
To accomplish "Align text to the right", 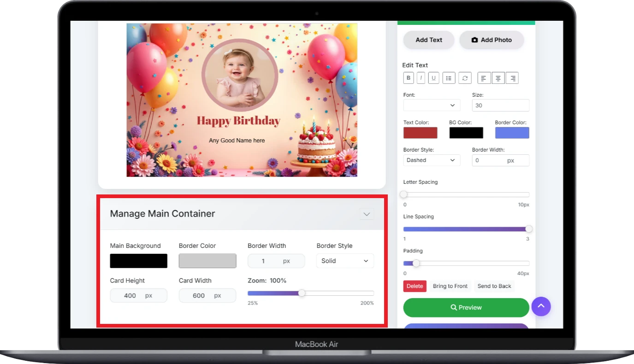I will (512, 78).
